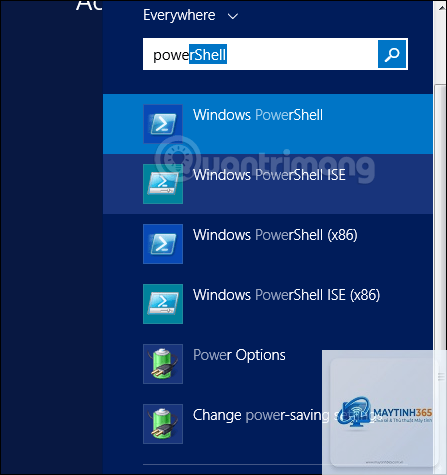Click the Change power-saving settings icon
The image size is (447, 475).
163,424
